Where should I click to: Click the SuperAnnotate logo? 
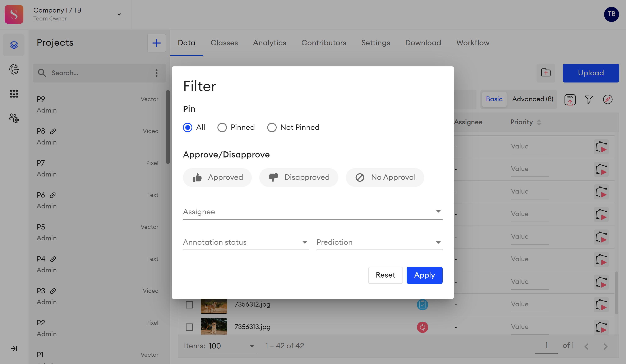pos(14,14)
